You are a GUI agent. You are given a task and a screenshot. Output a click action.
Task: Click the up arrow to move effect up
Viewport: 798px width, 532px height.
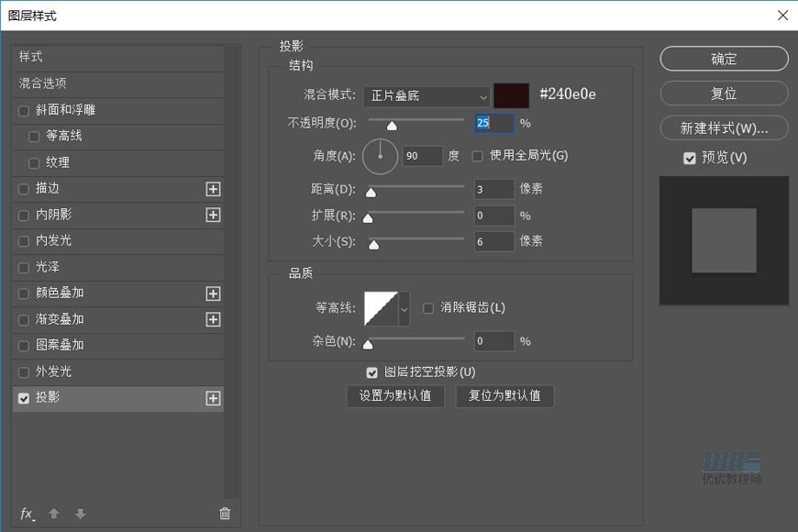point(52,514)
